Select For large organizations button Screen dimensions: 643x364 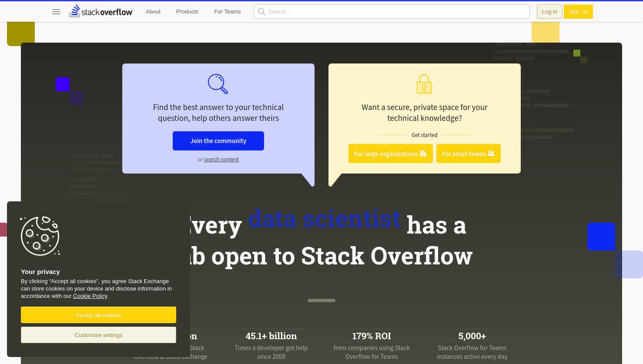coord(391,154)
